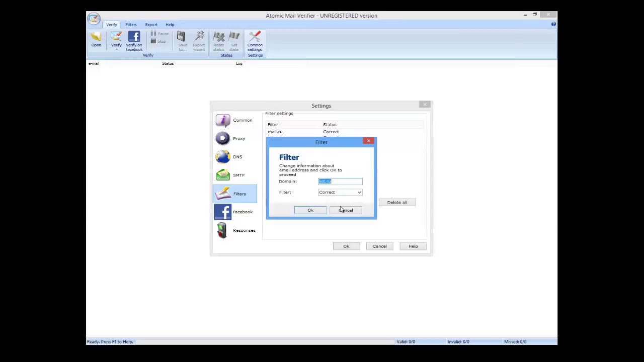
Task: Click the blue help question mark icon
Action: pos(553,24)
